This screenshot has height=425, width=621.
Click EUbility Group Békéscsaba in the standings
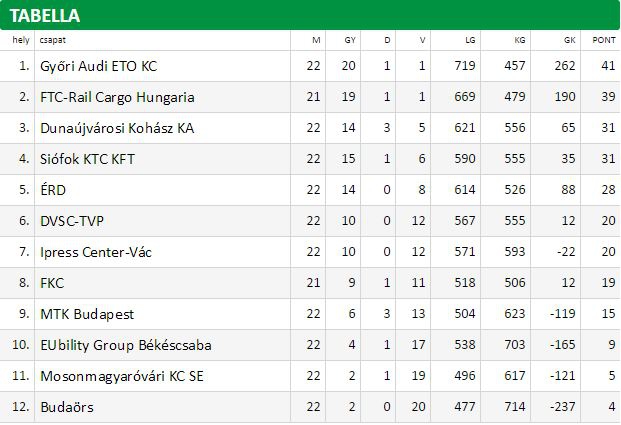tap(126, 345)
